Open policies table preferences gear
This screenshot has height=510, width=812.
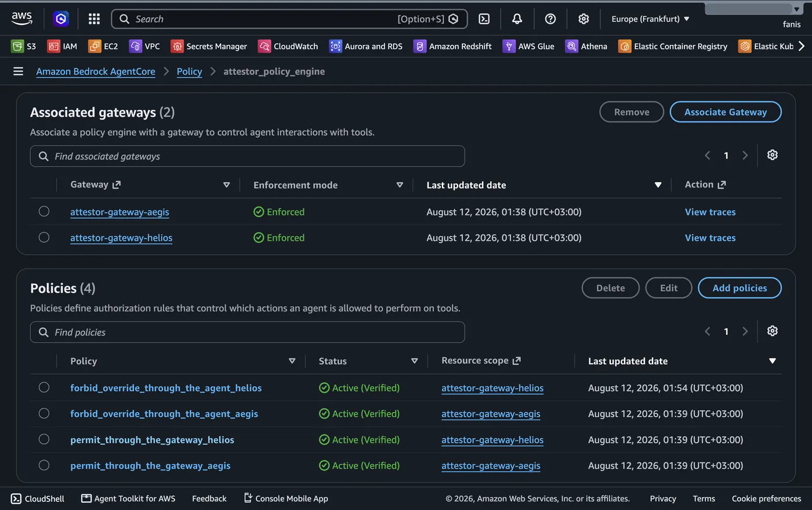[772, 331]
